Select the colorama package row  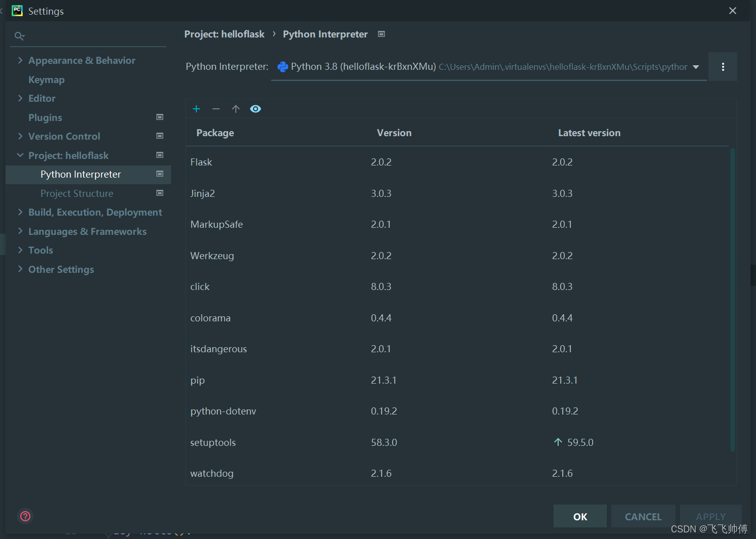click(458, 318)
